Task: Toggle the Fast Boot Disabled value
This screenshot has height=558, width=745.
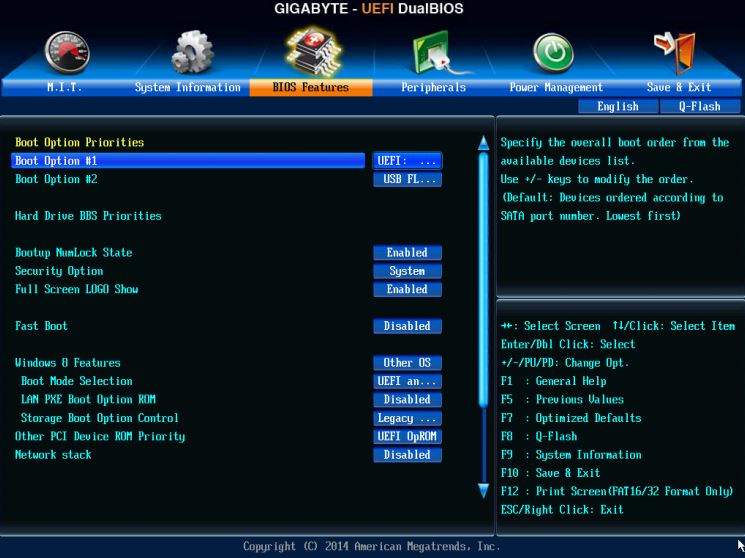Action: [407, 326]
